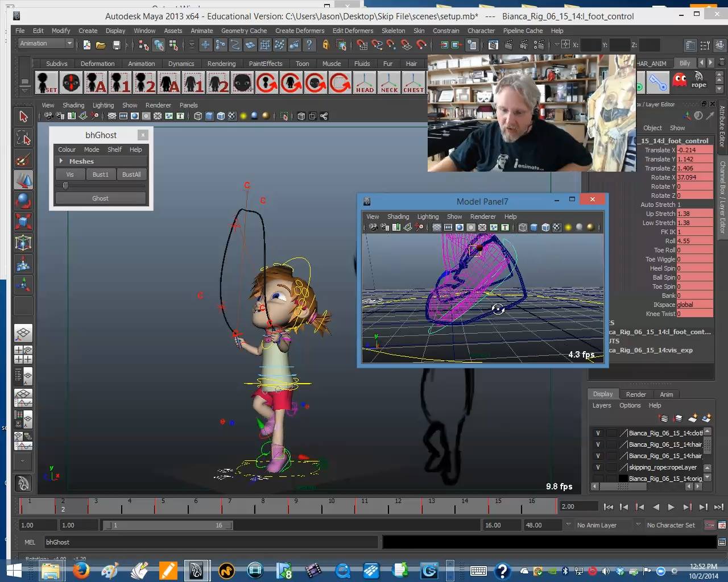
Task: Toggle use all lights in main viewport
Action: [x=243, y=116]
